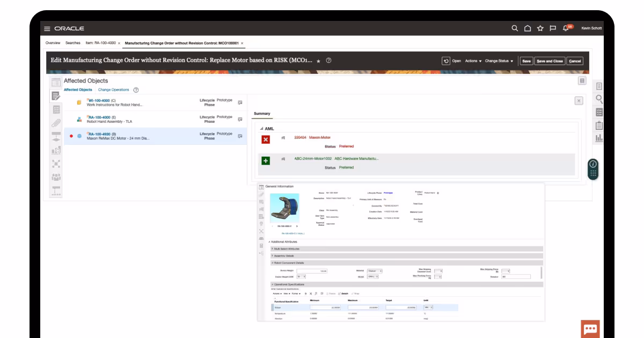Close the Manufacturing Change Order tab
644x338 pixels.
pyautogui.click(x=242, y=43)
